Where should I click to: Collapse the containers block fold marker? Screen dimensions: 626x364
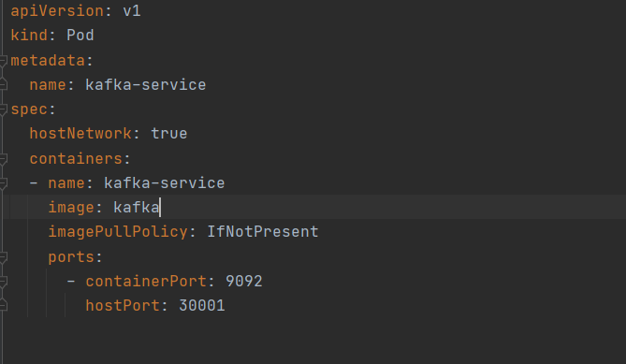3,159
